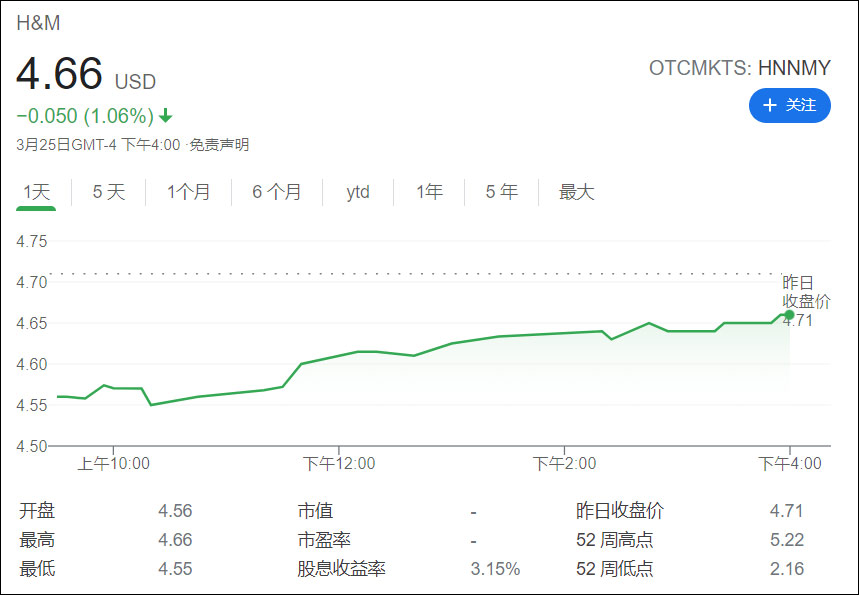The image size is (859, 595).
Task: Click the green down arrow icon
Action: 165,116
